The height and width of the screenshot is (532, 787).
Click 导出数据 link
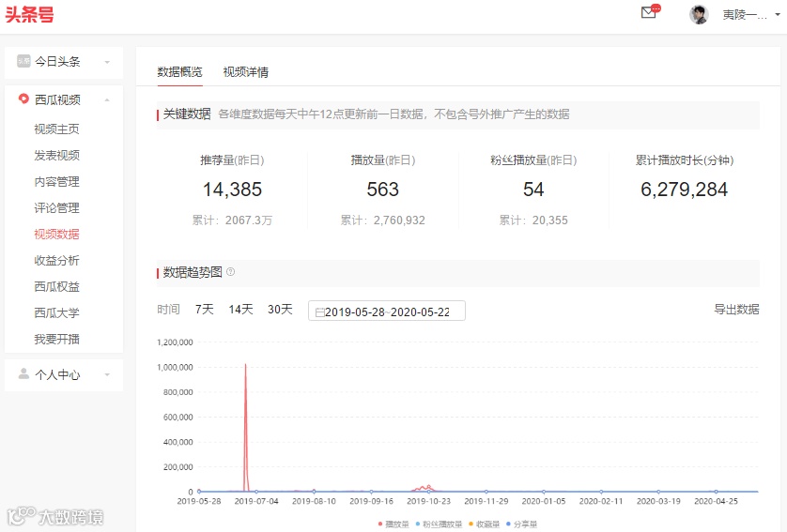(x=736, y=310)
